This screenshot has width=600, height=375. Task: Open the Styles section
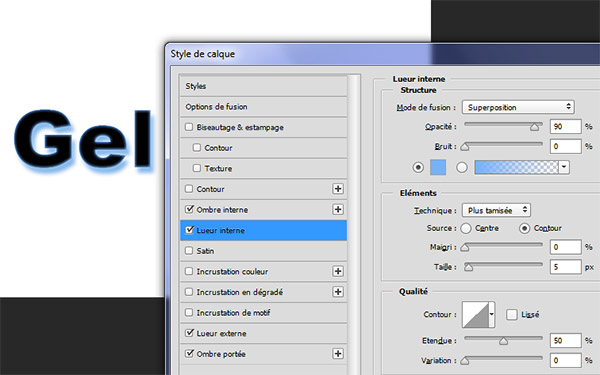tap(263, 86)
